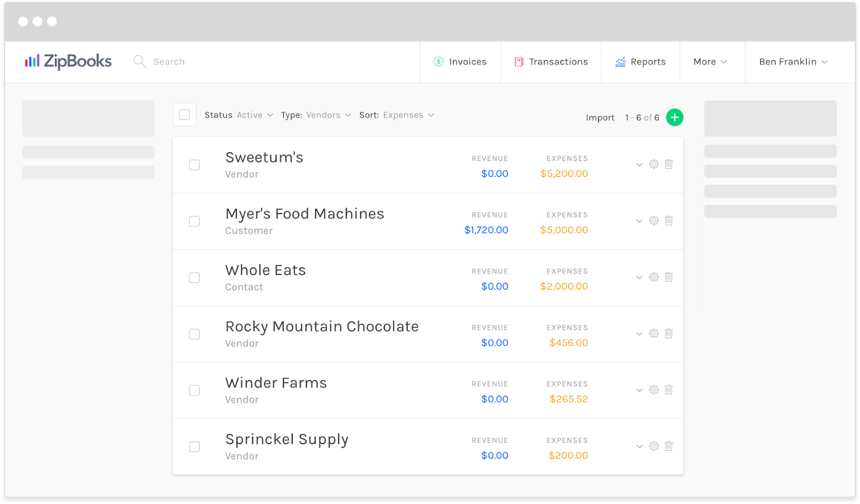This screenshot has height=504, width=860.
Task: Expand the Winder Farms row chevron
Action: click(639, 391)
